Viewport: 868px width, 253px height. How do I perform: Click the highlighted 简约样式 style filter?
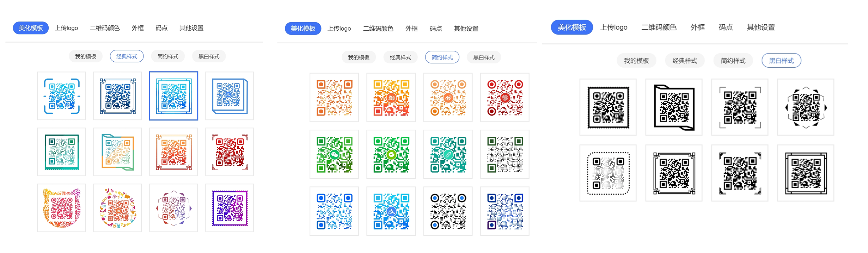tap(442, 57)
